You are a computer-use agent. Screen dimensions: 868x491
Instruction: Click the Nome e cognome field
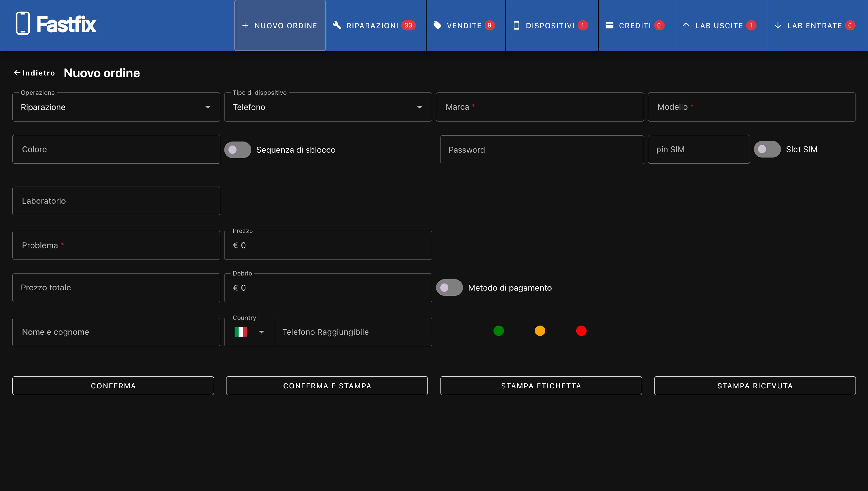(116, 332)
